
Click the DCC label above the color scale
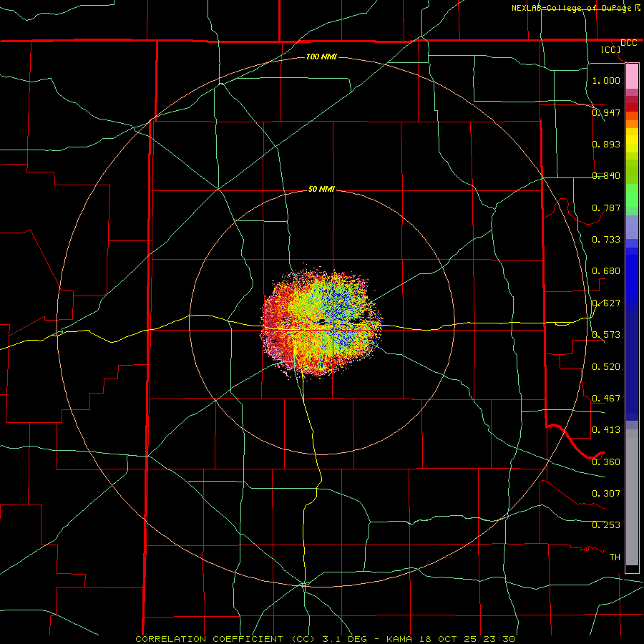coord(629,43)
